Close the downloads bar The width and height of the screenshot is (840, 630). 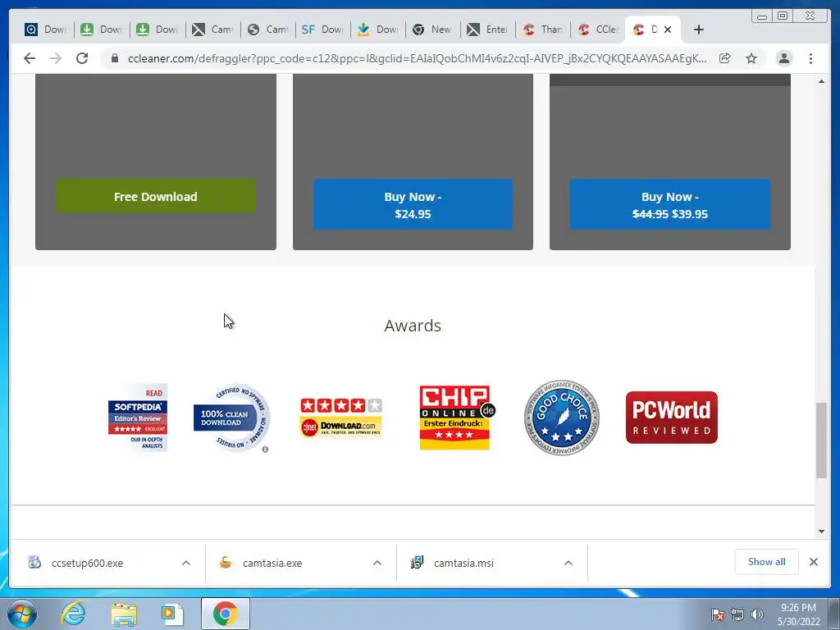tap(813, 561)
